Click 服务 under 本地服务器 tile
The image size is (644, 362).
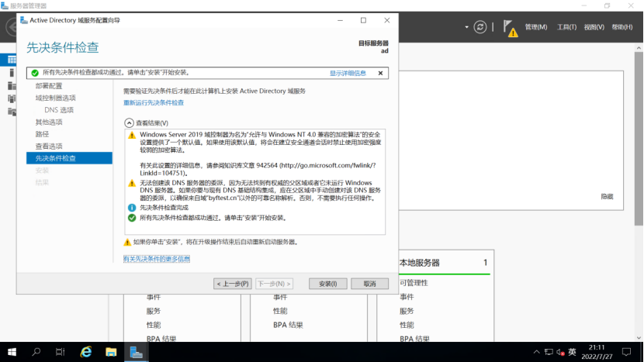coord(407,311)
